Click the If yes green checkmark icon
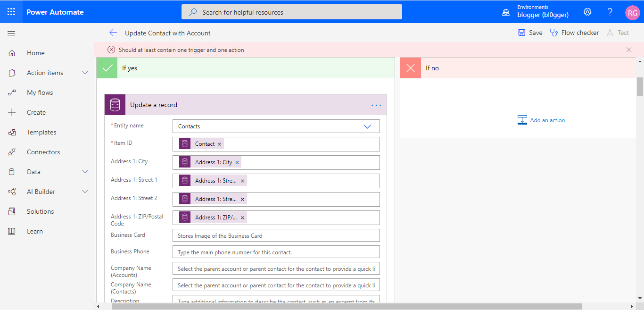 click(107, 68)
